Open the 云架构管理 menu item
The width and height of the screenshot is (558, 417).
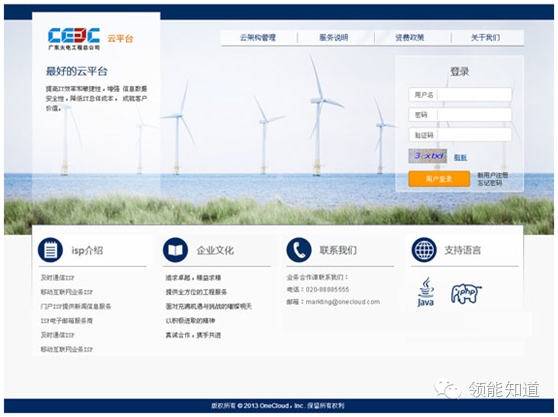(258, 38)
